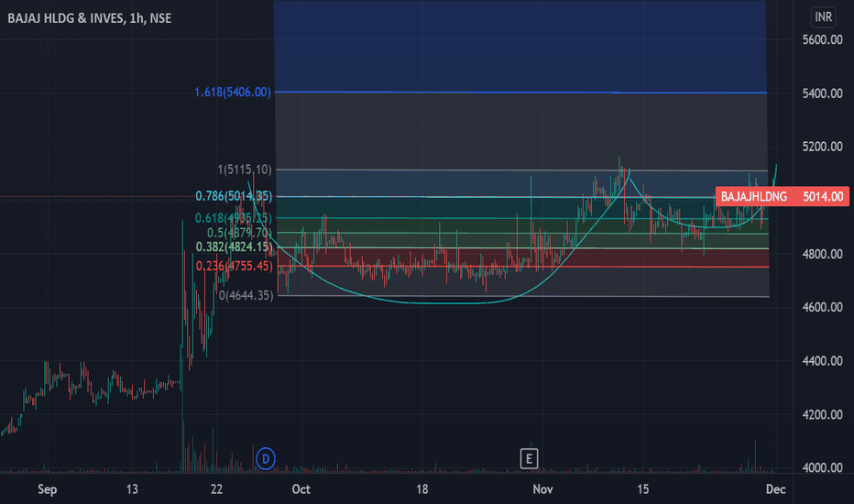This screenshot has width=854, height=504.
Task: Select the 1(5115.10) Fibonacci level label
Action: click(245, 170)
